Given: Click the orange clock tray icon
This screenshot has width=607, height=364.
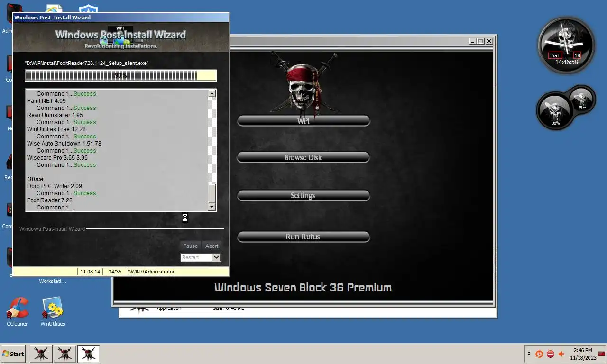Looking at the screenshot, I should 539,354.
